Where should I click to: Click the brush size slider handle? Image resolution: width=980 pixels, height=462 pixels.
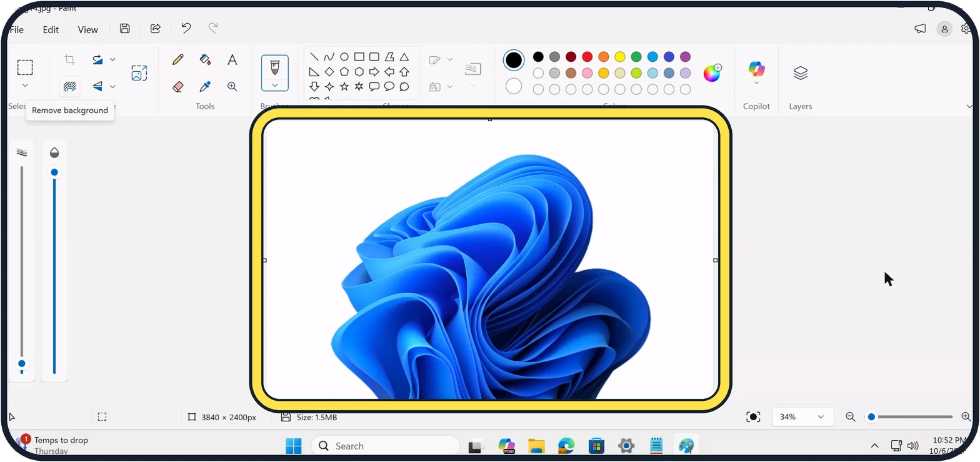pos(22,363)
